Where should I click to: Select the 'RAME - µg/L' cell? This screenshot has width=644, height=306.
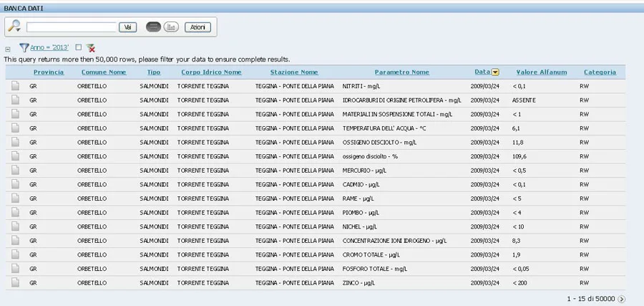pos(358,199)
